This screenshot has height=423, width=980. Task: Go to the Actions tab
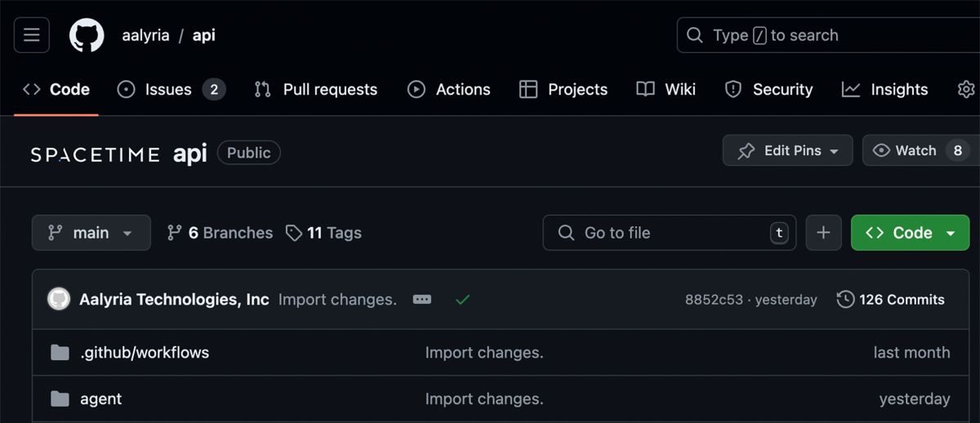pyautogui.click(x=449, y=90)
